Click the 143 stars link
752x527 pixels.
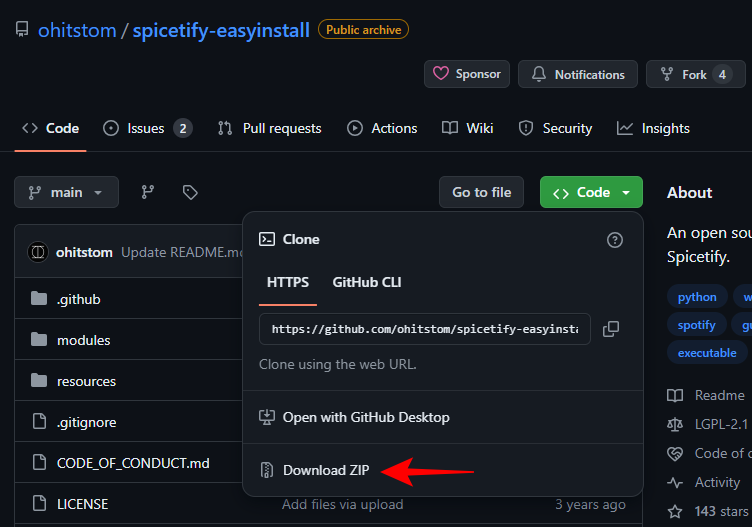click(721, 512)
